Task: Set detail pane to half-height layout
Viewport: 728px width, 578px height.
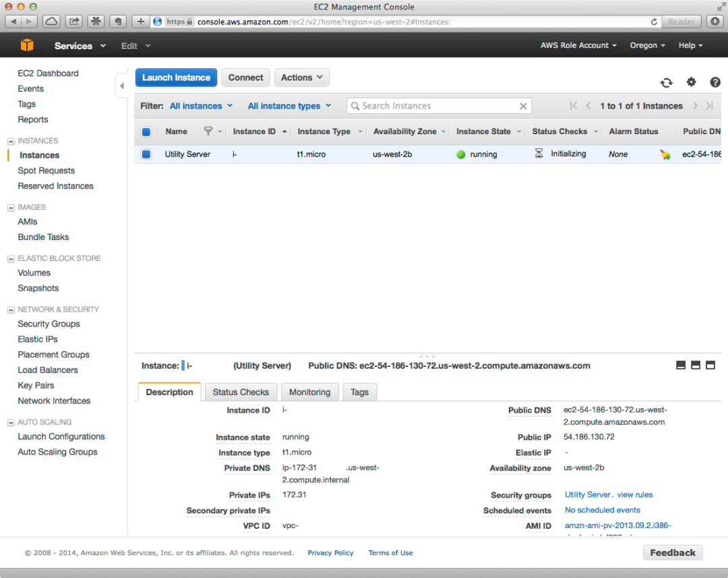Action: [696, 365]
